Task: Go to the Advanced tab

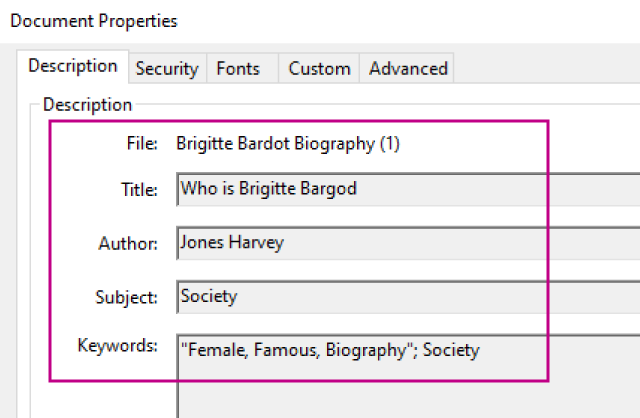Action: click(408, 69)
